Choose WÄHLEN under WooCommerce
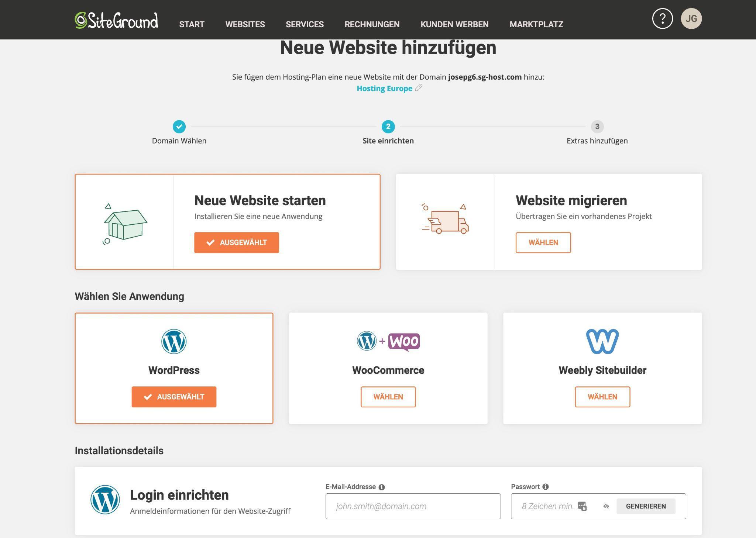The height and width of the screenshot is (538, 756). click(x=388, y=397)
